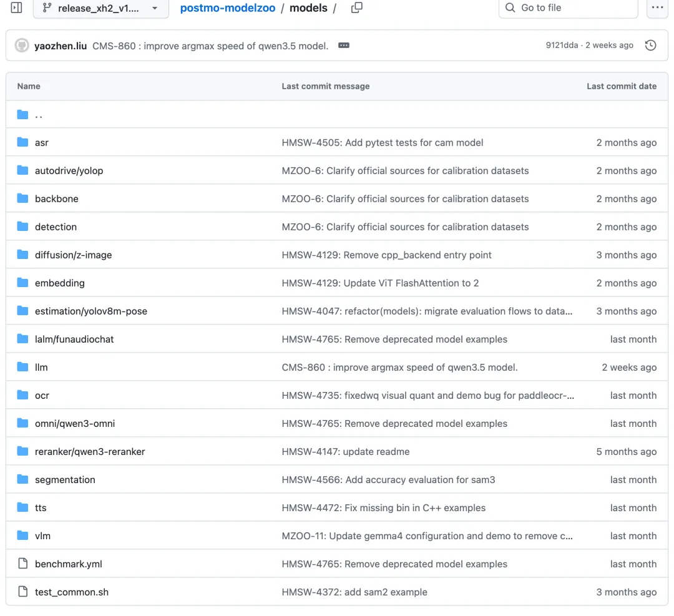Click the llm folder icon
The height and width of the screenshot is (616, 674).
(22, 367)
